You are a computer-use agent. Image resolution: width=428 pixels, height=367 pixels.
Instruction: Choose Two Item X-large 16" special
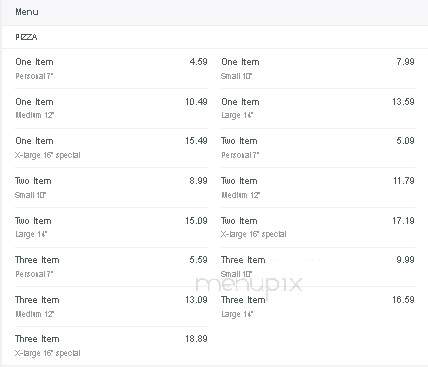point(318,227)
